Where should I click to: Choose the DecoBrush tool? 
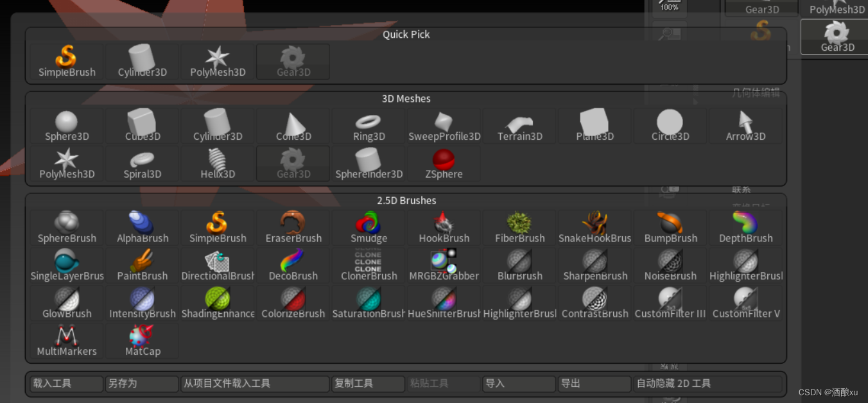tap(293, 266)
